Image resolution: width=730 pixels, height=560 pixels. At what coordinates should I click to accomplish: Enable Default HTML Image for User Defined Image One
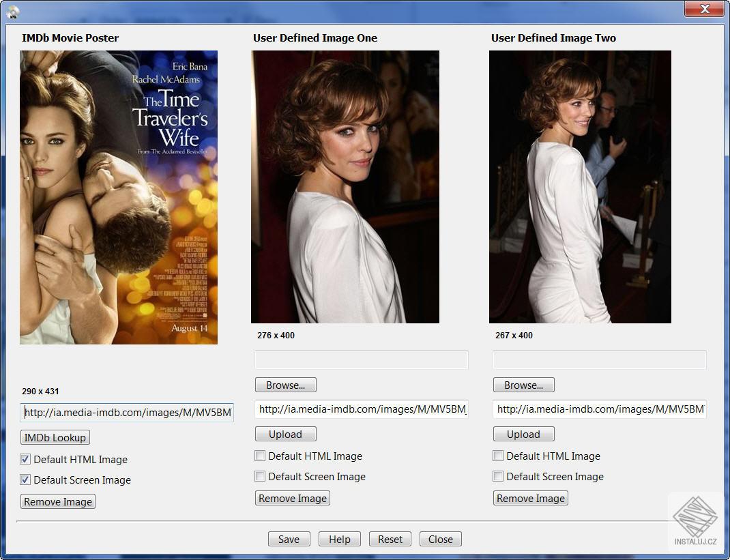(x=260, y=456)
